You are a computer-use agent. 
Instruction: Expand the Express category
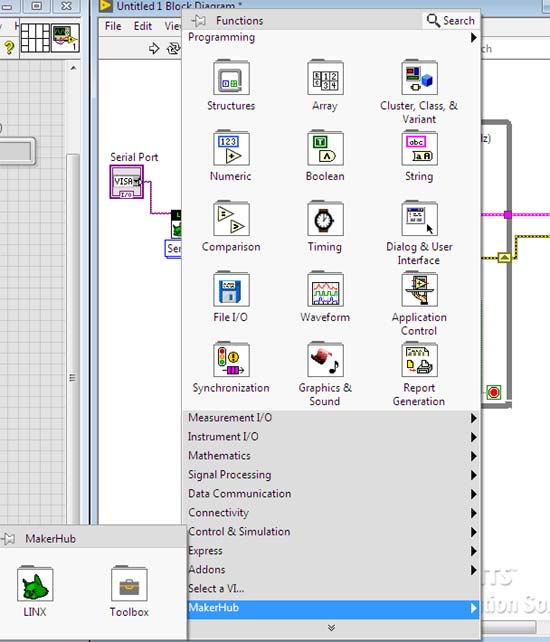(332, 551)
